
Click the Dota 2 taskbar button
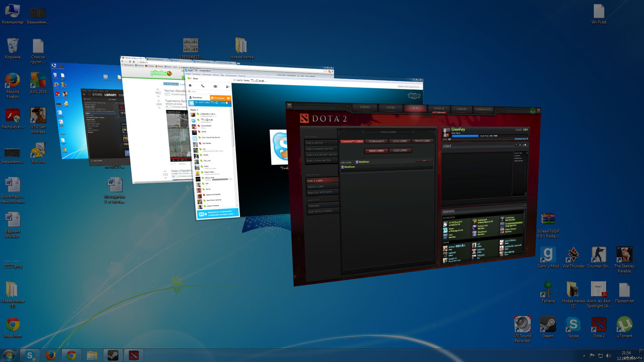tap(134, 356)
